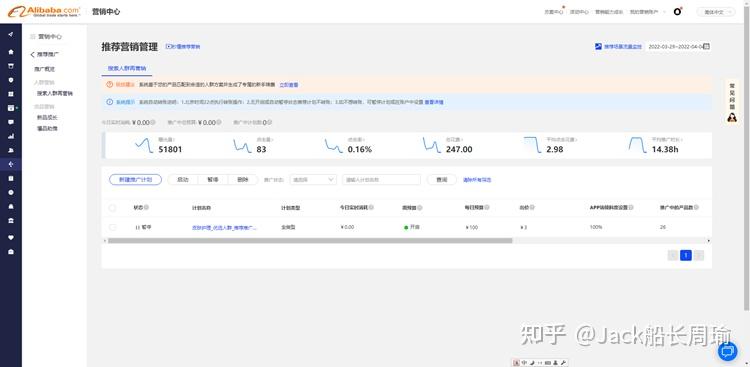
Task: Click the blue chart icon beside traffic monitor link
Action: [x=598, y=46]
